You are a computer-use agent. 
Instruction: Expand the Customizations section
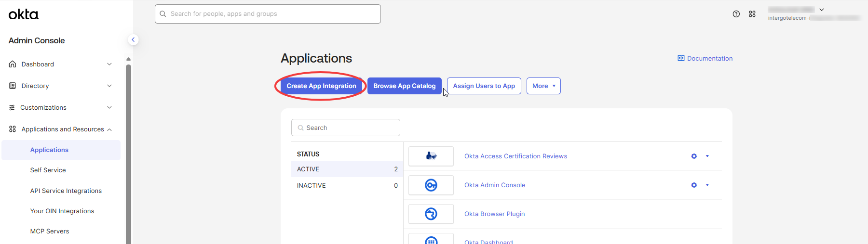[x=61, y=107]
